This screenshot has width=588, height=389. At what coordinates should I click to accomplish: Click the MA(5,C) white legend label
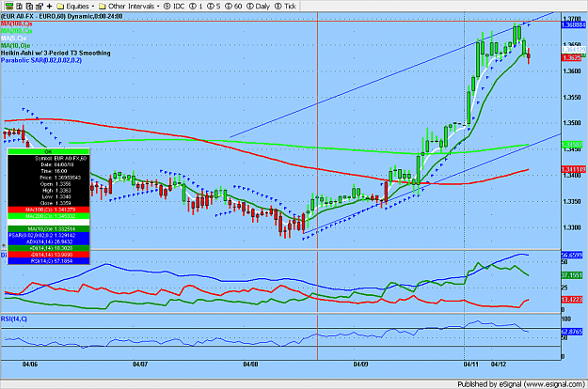pyautogui.click(x=13, y=39)
